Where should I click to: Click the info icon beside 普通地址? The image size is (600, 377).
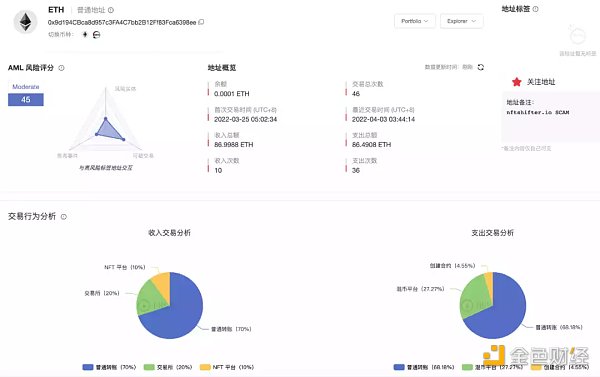point(111,10)
